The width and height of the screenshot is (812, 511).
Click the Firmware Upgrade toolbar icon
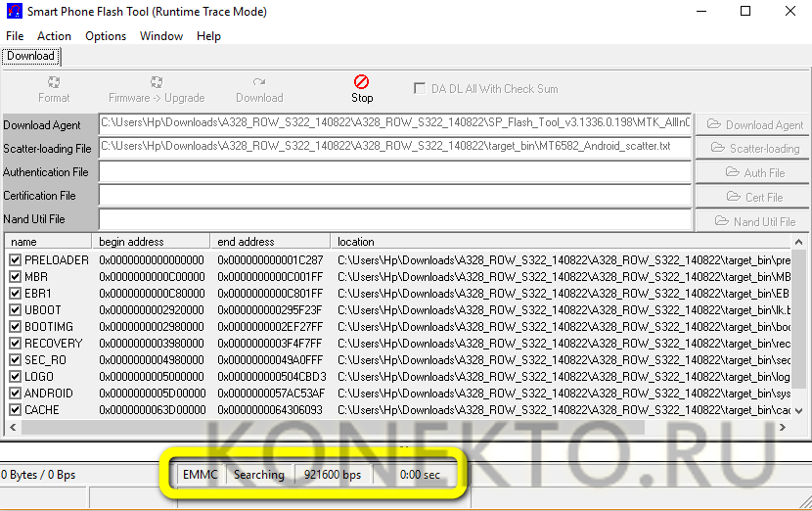157,83
